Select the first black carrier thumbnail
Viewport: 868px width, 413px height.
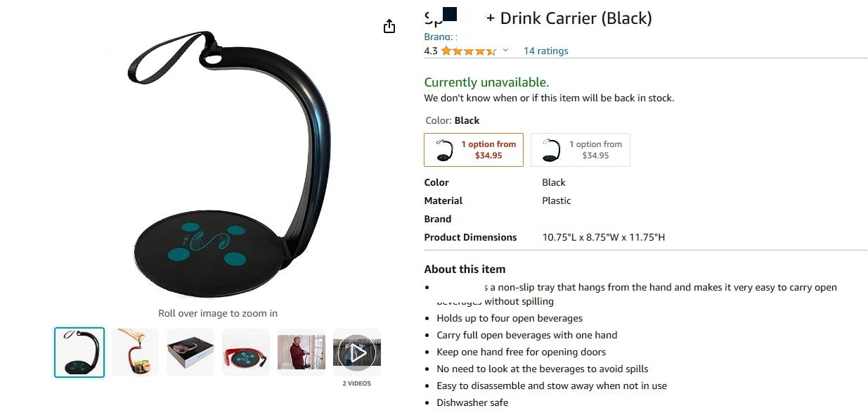tap(79, 352)
